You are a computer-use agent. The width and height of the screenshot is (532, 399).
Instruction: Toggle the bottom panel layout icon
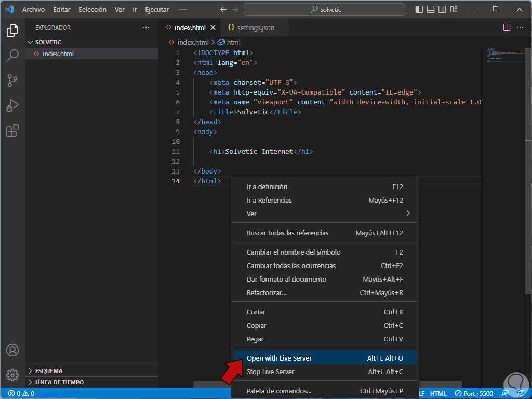tap(431, 9)
